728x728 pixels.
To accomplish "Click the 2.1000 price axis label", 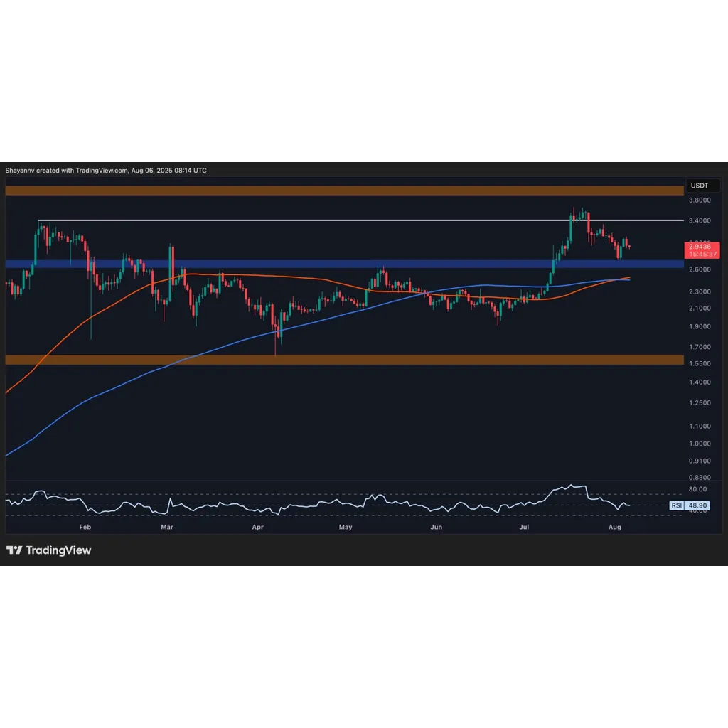I will click(700, 309).
